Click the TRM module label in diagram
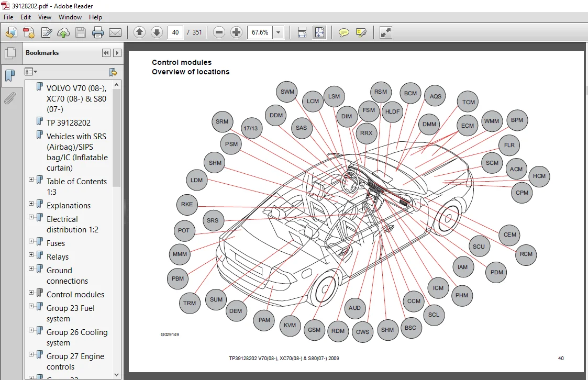Image resolution: width=588 pixels, height=380 pixels. pos(190,303)
